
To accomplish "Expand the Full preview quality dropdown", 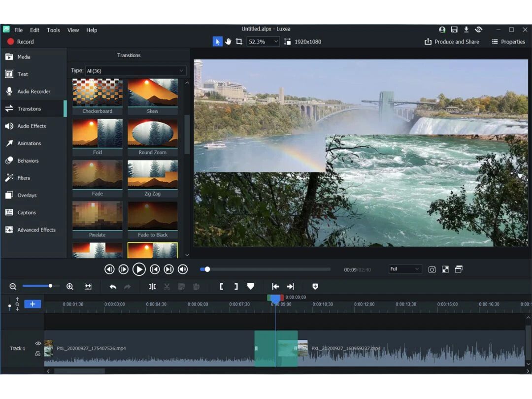I will [x=405, y=269].
